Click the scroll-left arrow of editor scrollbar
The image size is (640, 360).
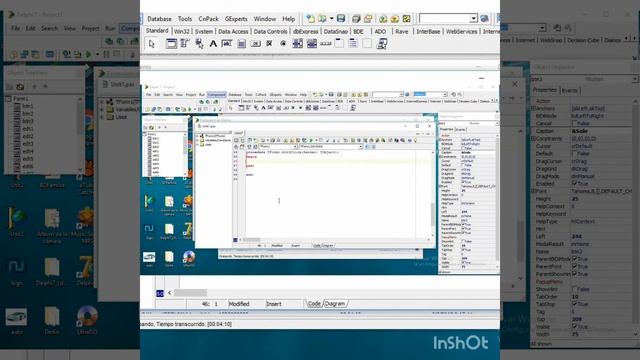pos(170,293)
